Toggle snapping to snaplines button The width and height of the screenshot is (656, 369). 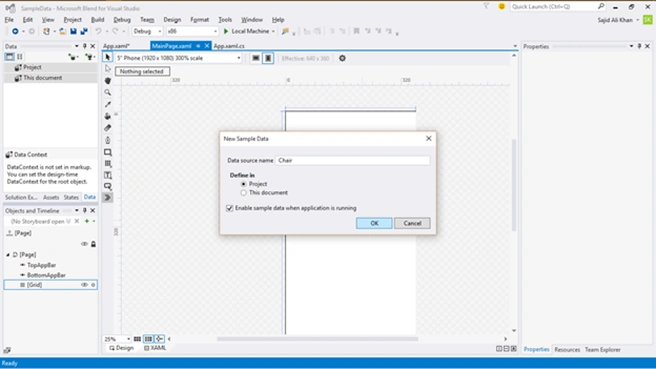point(159,339)
